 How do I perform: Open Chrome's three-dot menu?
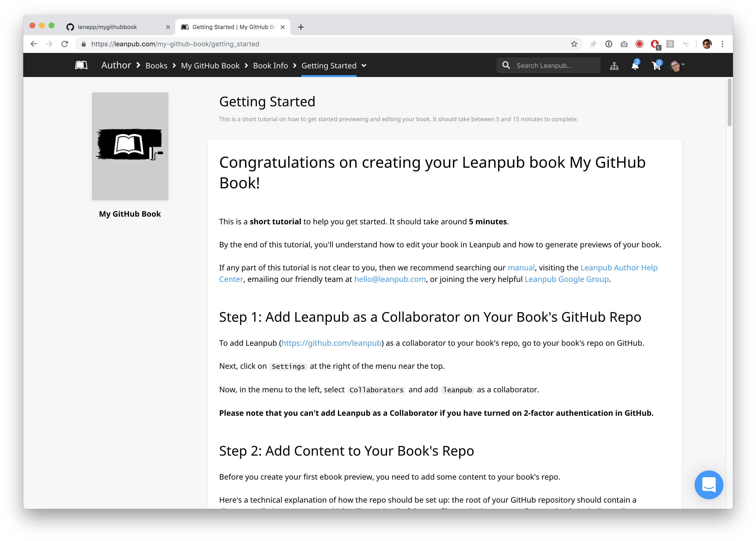coord(722,44)
